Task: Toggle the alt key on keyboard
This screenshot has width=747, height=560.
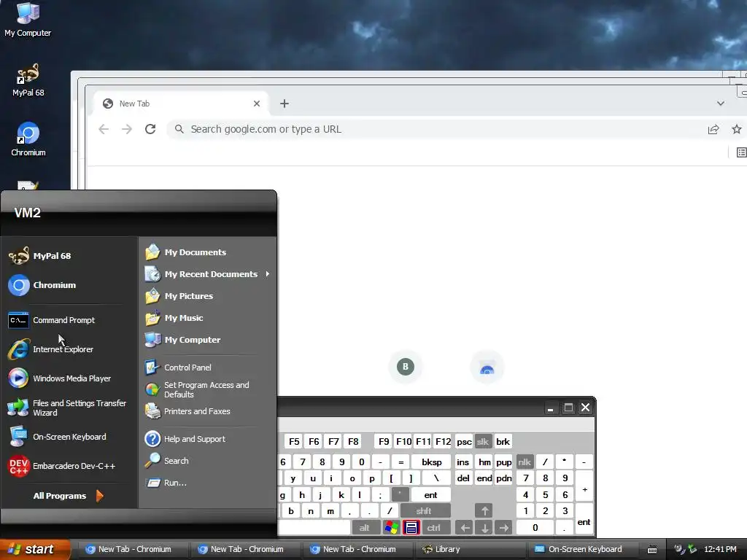Action: click(365, 528)
